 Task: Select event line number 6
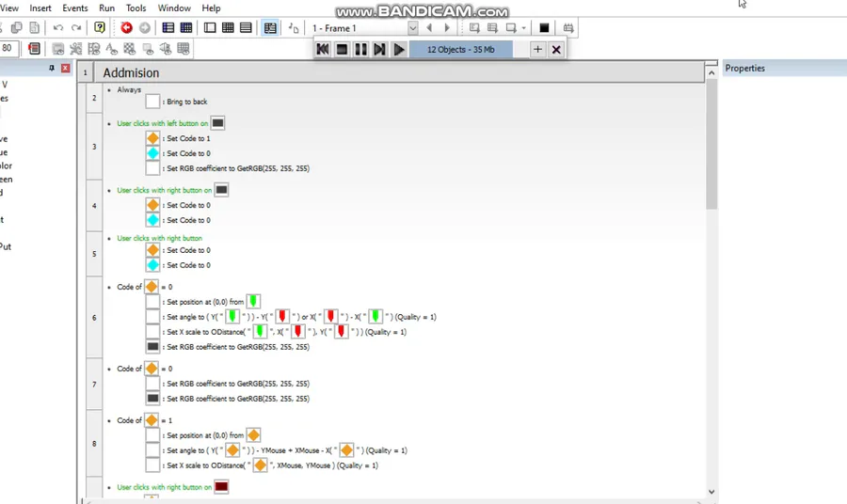click(94, 317)
